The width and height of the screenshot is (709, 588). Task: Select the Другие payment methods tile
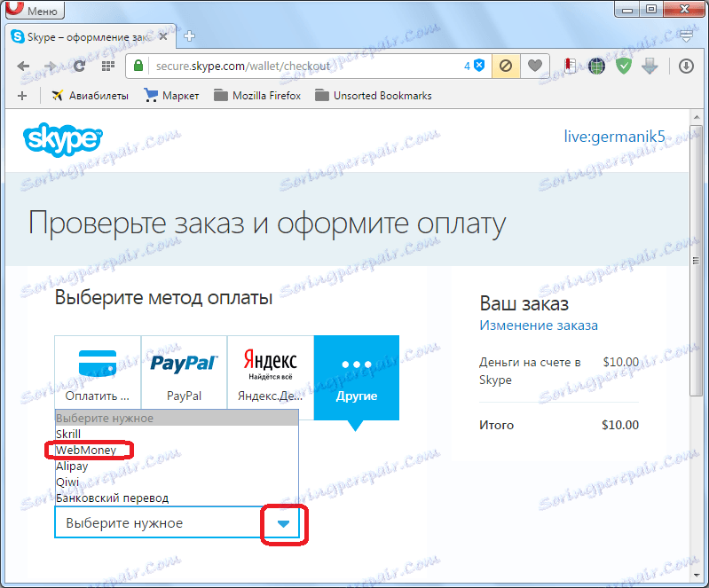click(357, 378)
